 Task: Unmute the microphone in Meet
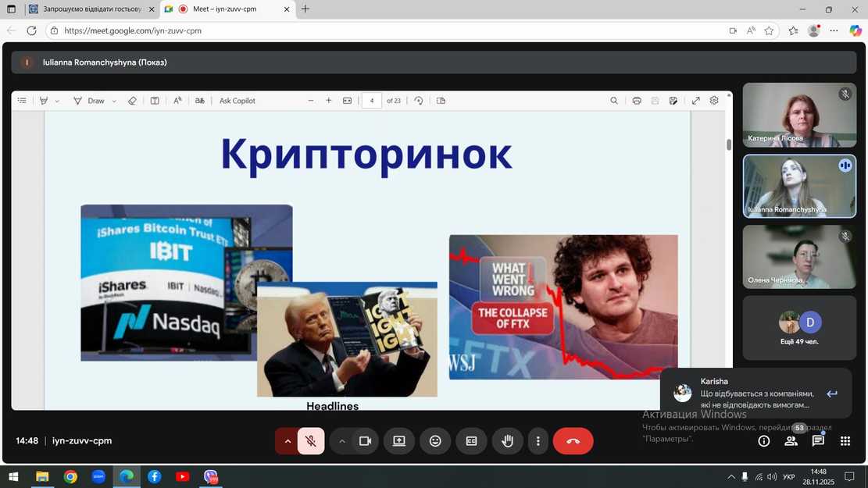[311, 441]
